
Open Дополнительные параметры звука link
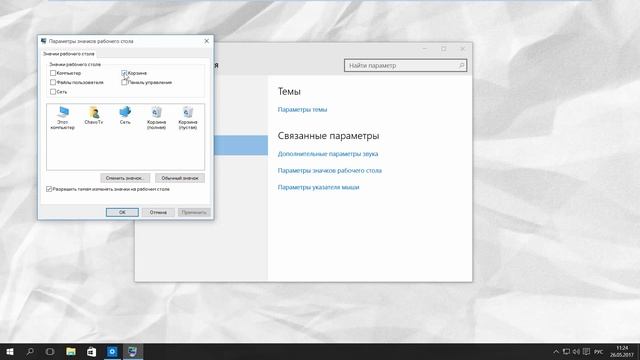click(328, 154)
